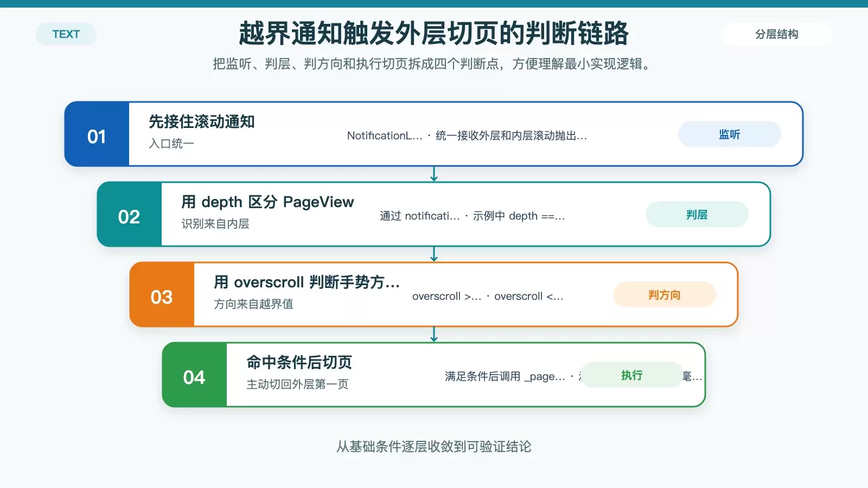Click the orange 03 step number block
Image resolution: width=868 pixels, height=488 pixels.
[162, 294]
